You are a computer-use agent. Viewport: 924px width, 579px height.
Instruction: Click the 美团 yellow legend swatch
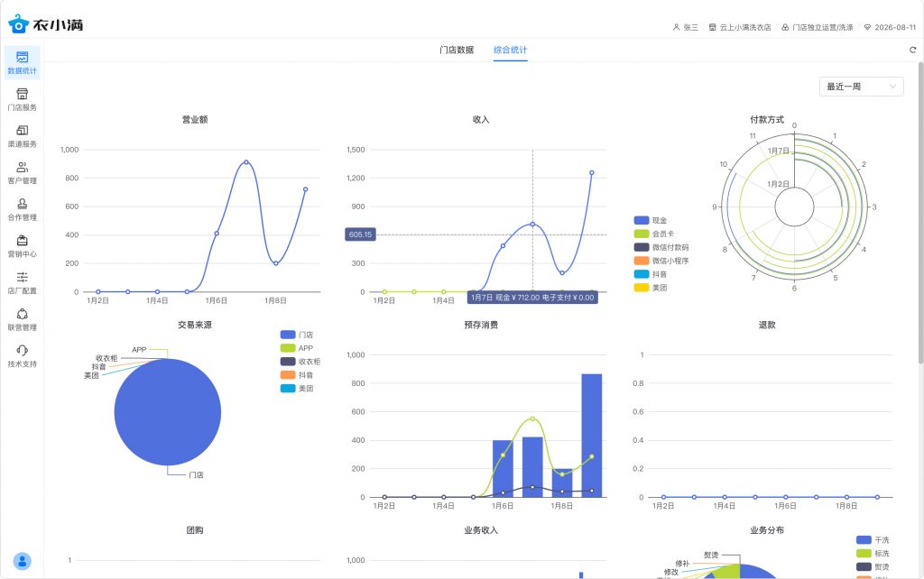(642, 288)
